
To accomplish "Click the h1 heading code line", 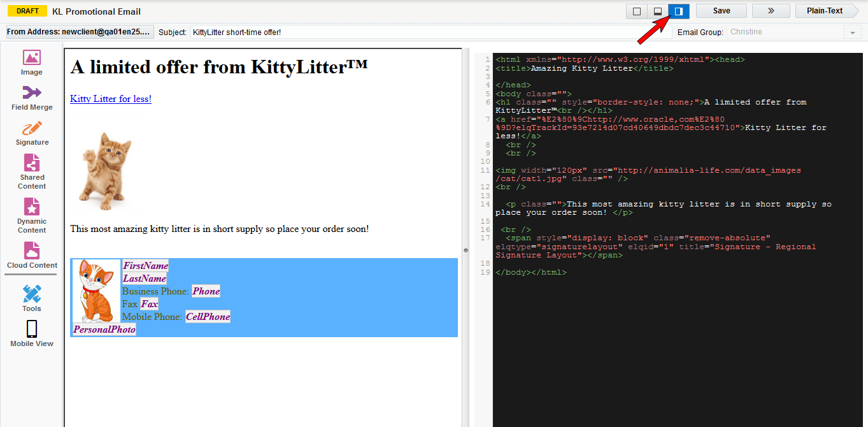I will pyautogui.click(x=651, y=106).
